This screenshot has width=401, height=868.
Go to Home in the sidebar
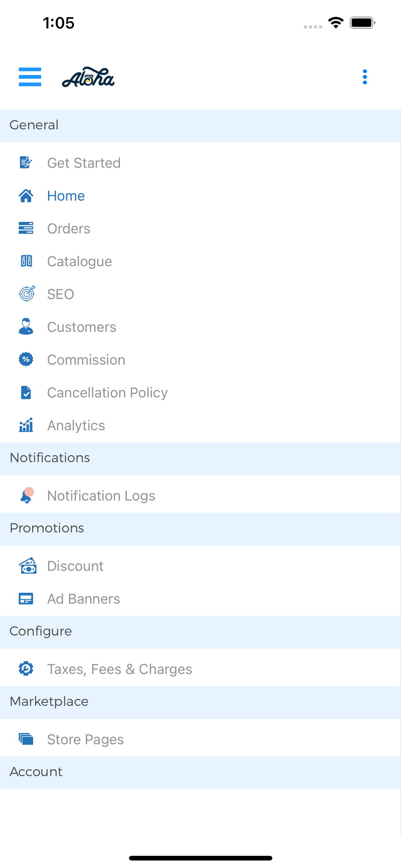200,196
